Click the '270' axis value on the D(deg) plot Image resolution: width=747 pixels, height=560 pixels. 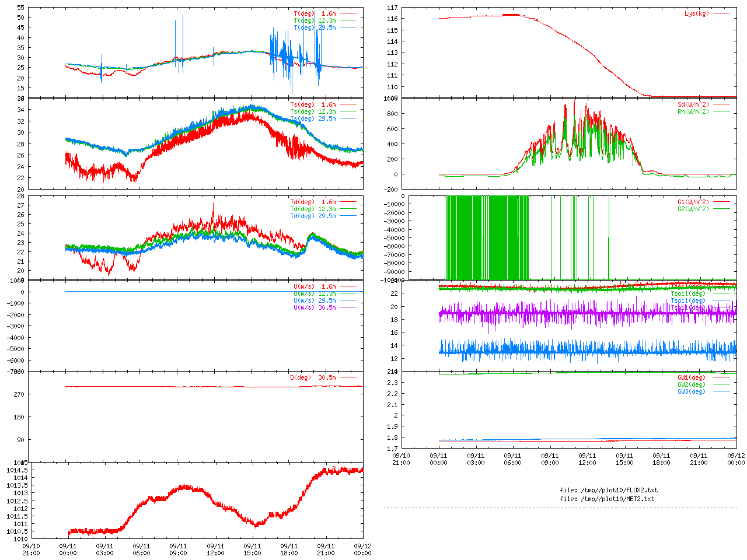19,395
